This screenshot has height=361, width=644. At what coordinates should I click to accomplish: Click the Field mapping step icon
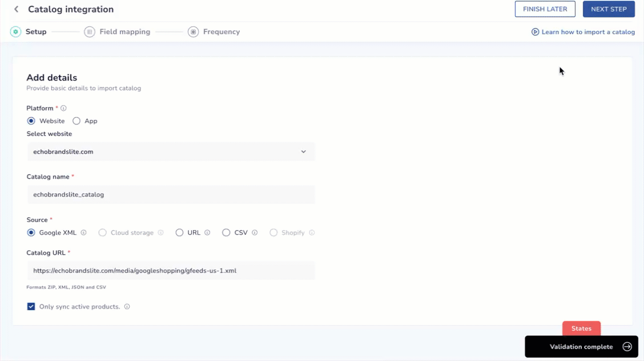click(x=90, y=31)
